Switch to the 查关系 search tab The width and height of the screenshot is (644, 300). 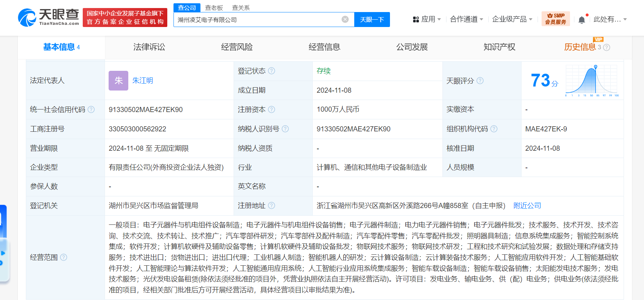click(241, 8)
